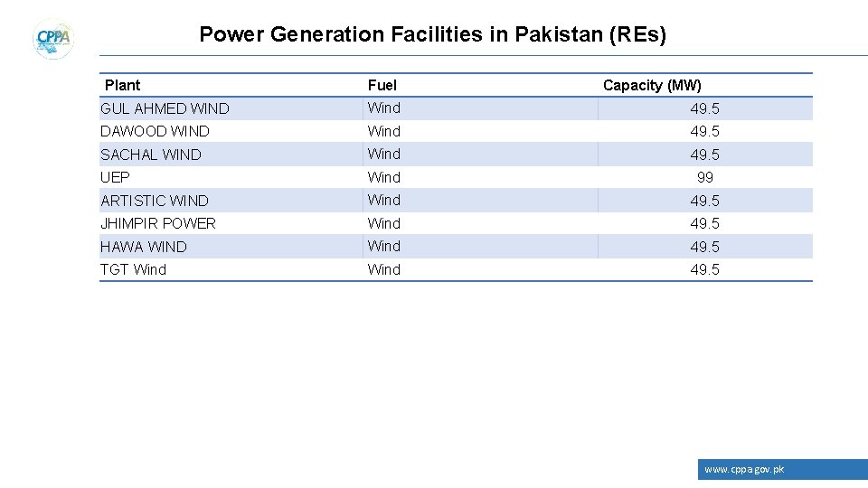Click the Plant column header
868x488 pixels.
[x=122, y=85]
